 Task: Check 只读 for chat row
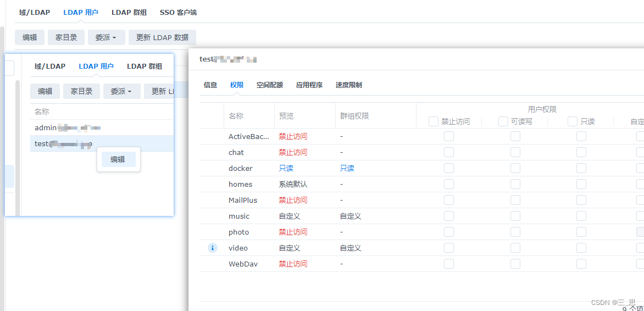pos(581,152)
